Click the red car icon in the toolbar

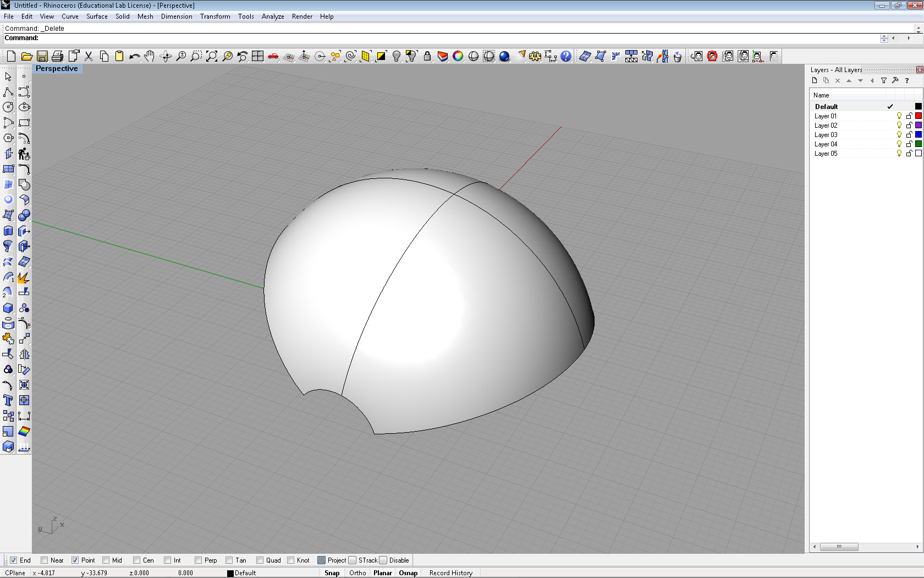click(x=273, y=56)
